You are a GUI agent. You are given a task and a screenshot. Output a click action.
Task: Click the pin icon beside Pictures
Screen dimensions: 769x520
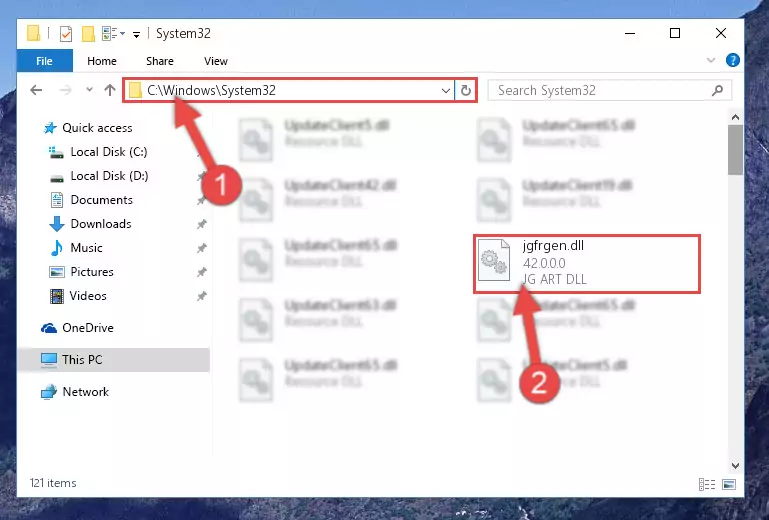(202, 272)
